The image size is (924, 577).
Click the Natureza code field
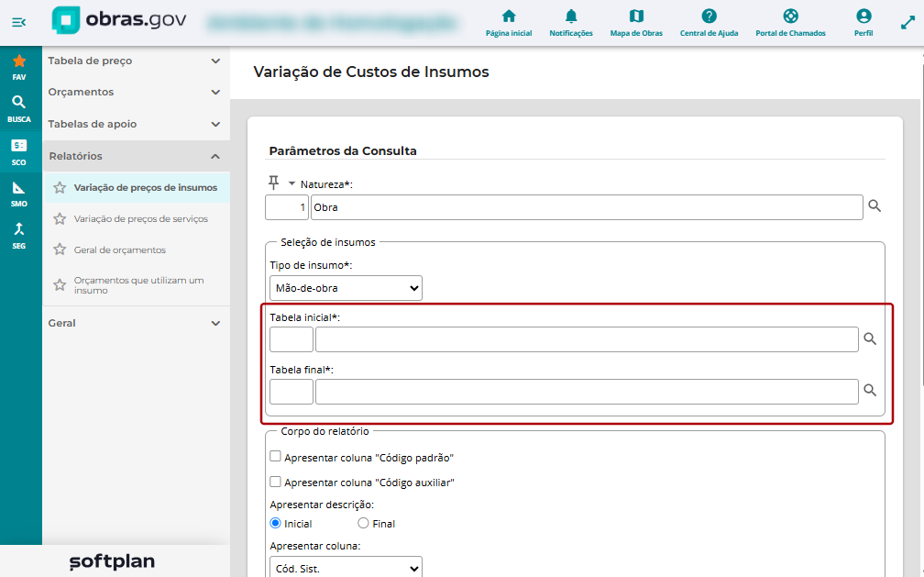tap(287, 207)
